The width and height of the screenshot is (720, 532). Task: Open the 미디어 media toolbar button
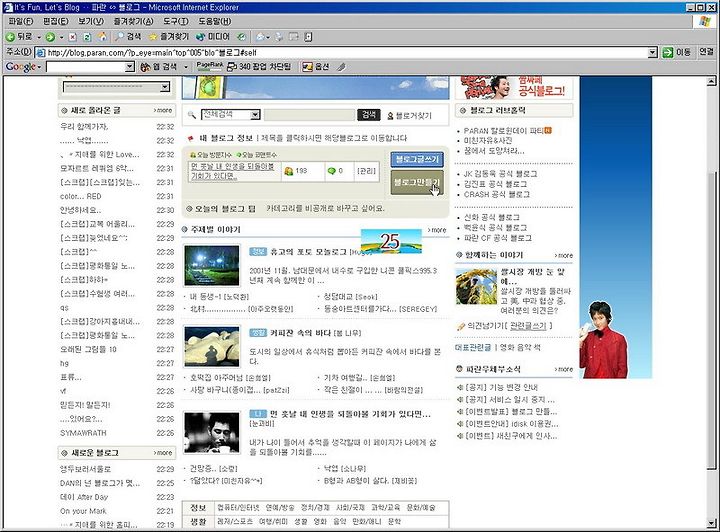pyautogui.click(x=213, y=37)
